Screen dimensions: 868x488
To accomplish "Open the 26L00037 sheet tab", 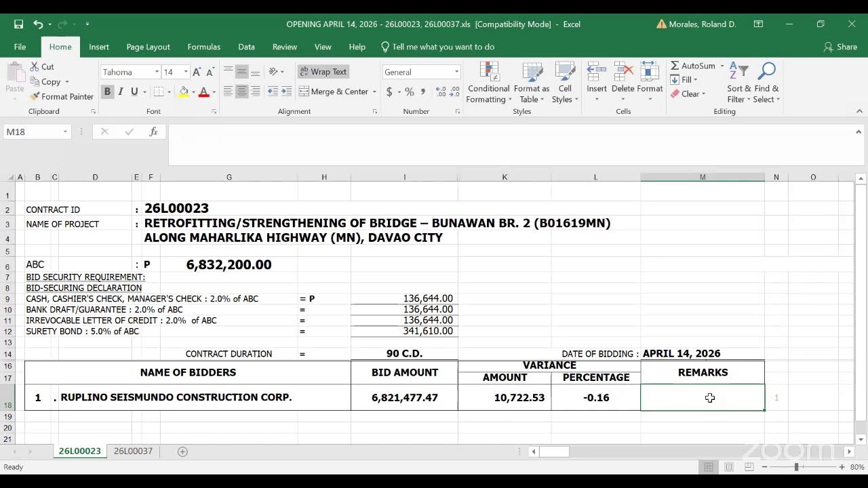I will [133, 451].
